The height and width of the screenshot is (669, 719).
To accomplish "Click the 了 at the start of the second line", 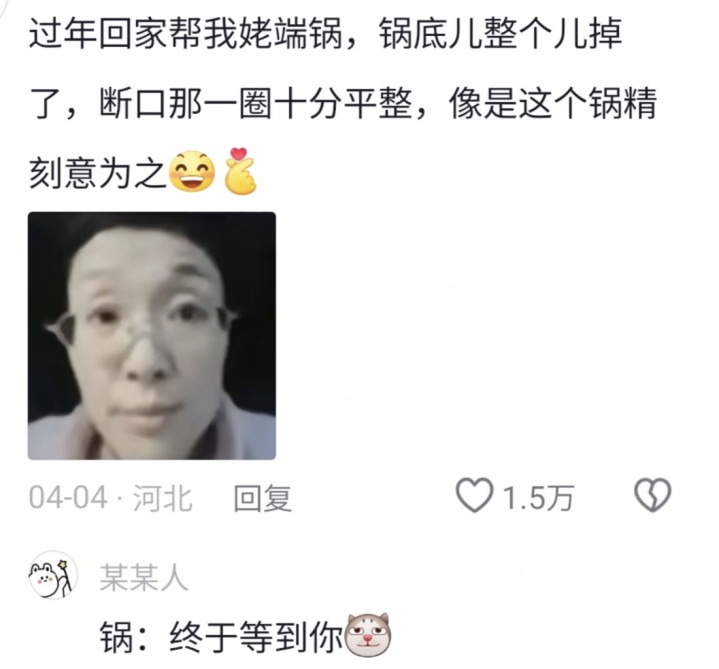I will pyautogui.click(x=46, y=103).
